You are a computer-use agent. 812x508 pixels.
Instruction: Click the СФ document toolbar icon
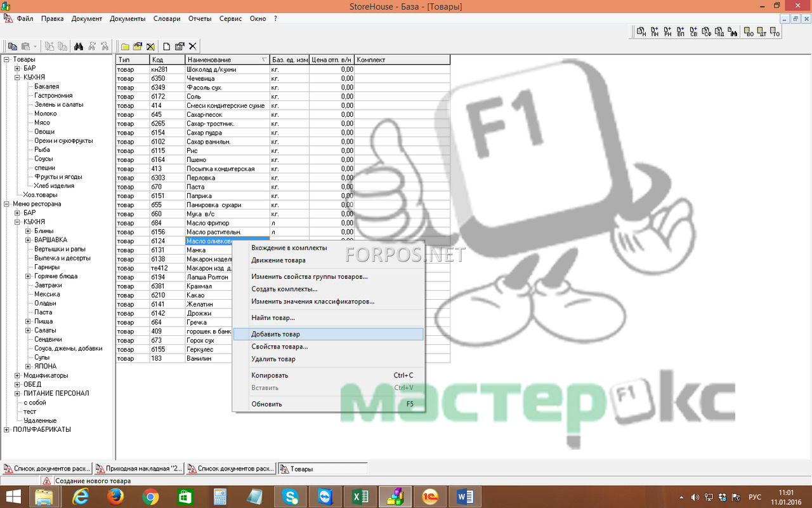(707, 31)
